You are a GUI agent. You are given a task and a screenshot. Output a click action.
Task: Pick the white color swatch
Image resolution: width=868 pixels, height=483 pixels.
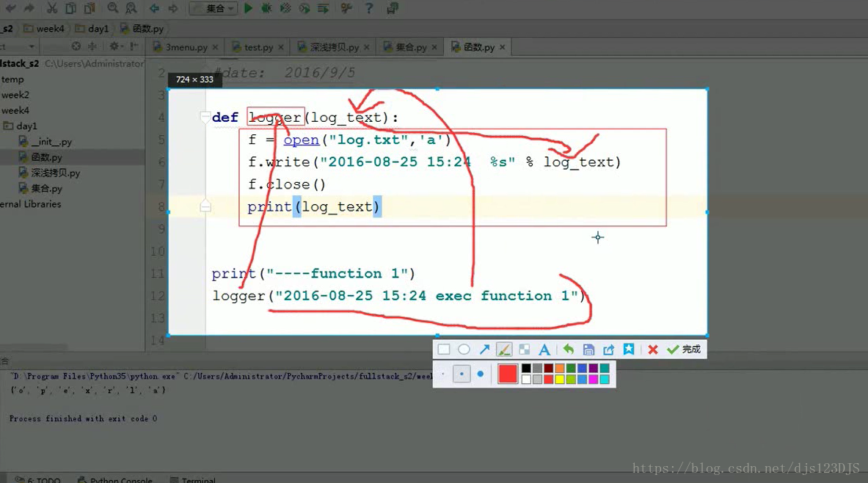point(526,379)
